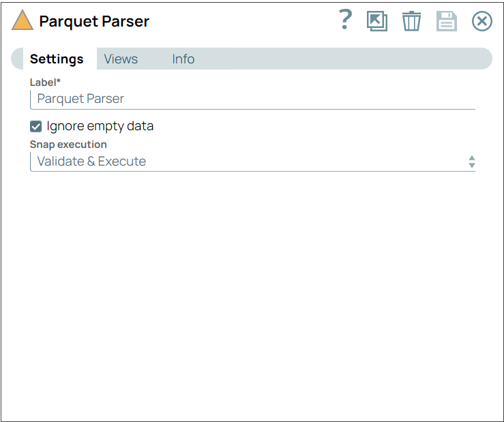504x422 pixels.
Task: Close the Parquet Parser dialog
Action: pos(481,21)
